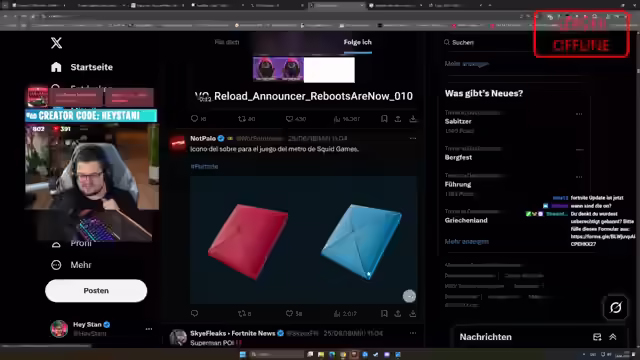Bookmark NotPalo's Squid Games post

[384, 313]
